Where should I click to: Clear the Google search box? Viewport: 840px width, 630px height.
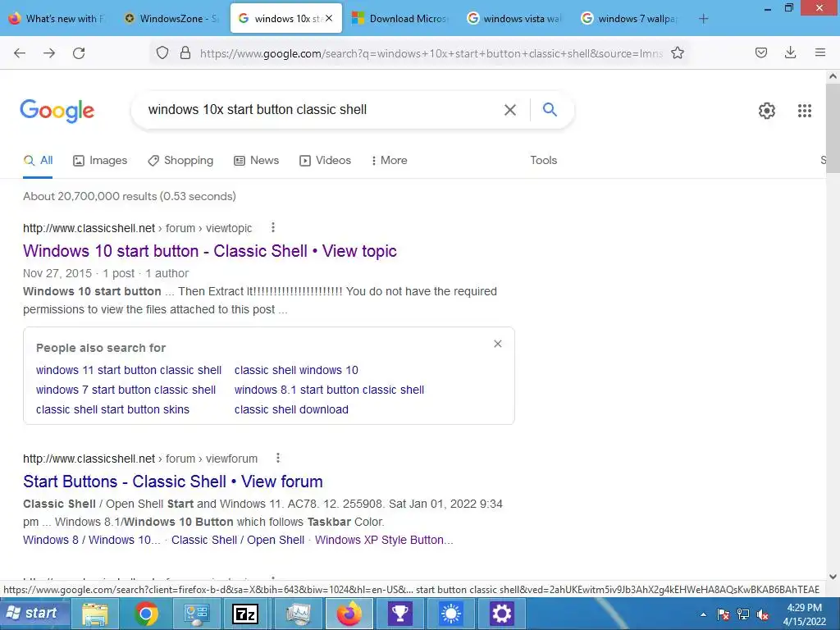510,110
